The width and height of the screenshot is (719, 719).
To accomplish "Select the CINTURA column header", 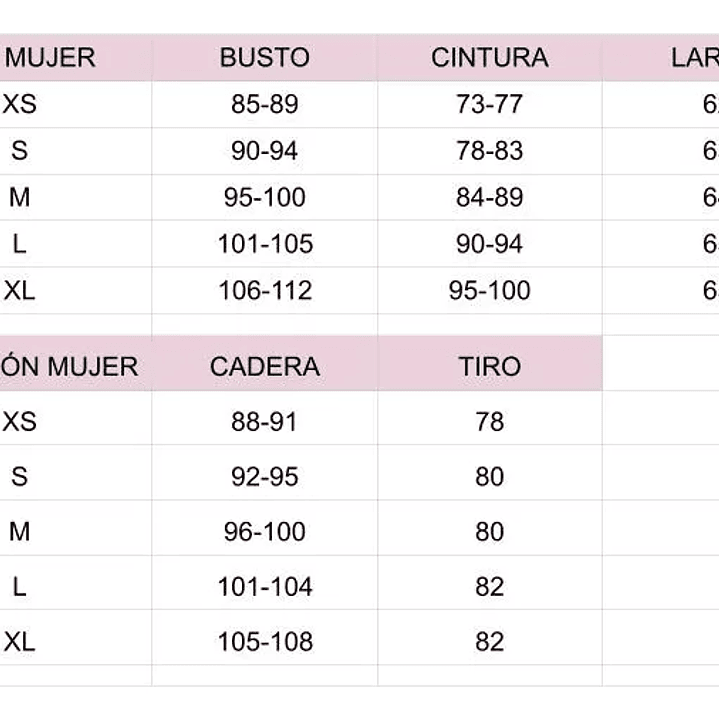I will click(x=489, y=58).
